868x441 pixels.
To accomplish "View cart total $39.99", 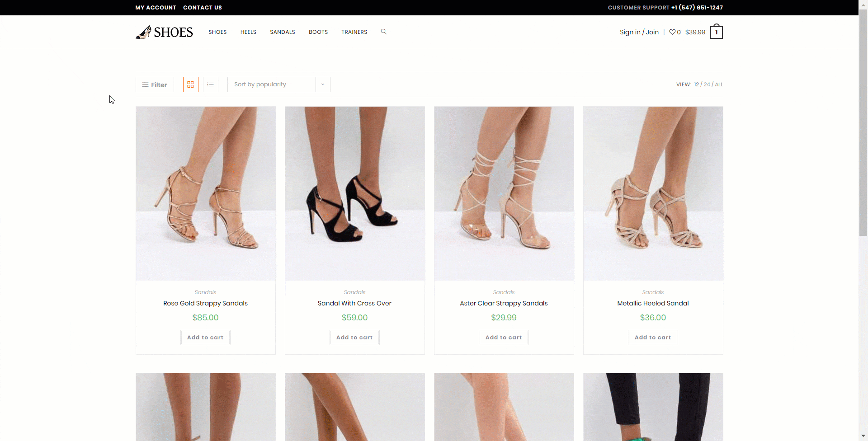I will [695, 32].
